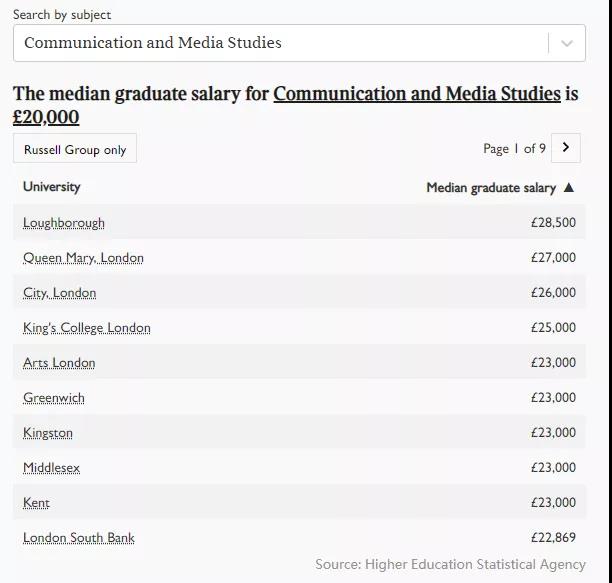Toggle the Russell Group only filter
The width and height of the screenshot is (612, 583).
point(75,149)
